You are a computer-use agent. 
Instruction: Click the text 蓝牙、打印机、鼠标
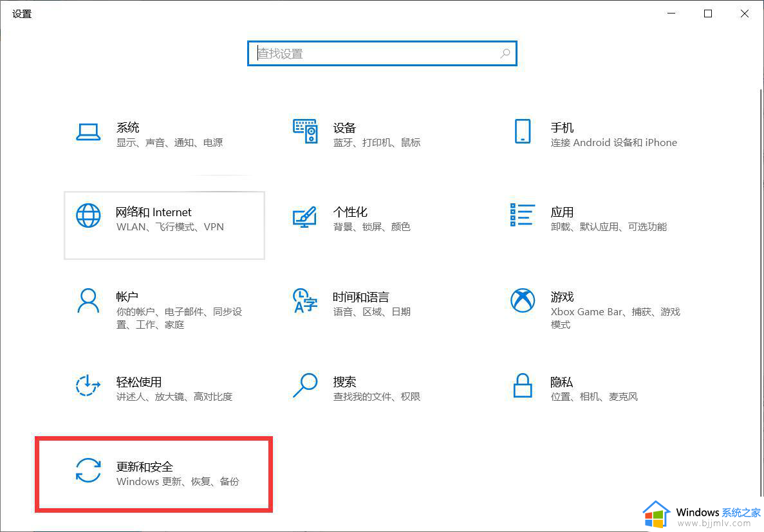click(x=377, y=142)
